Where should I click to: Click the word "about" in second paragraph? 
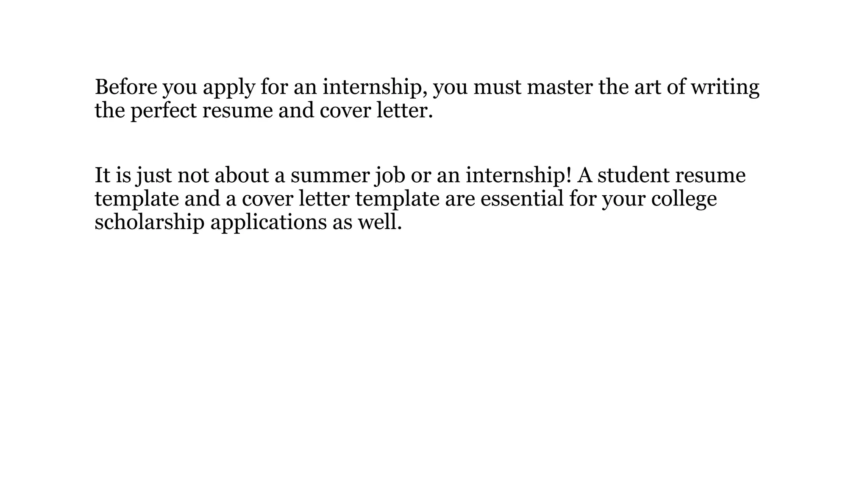tap(242, 175)
